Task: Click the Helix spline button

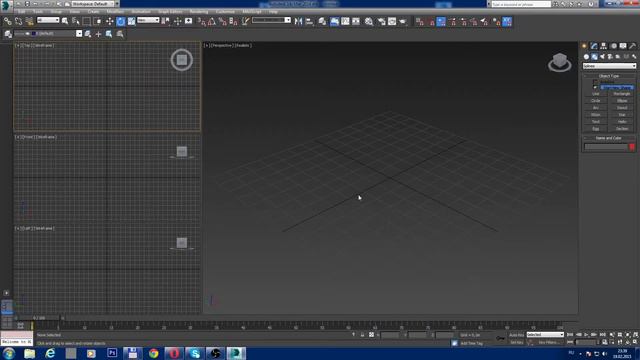Action: [x=622, y=122]
